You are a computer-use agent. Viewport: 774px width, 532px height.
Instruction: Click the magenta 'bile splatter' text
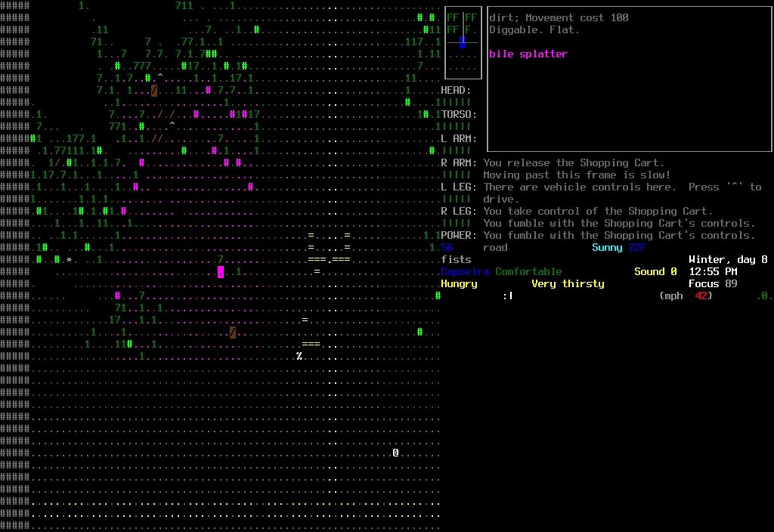coord(528,54)
